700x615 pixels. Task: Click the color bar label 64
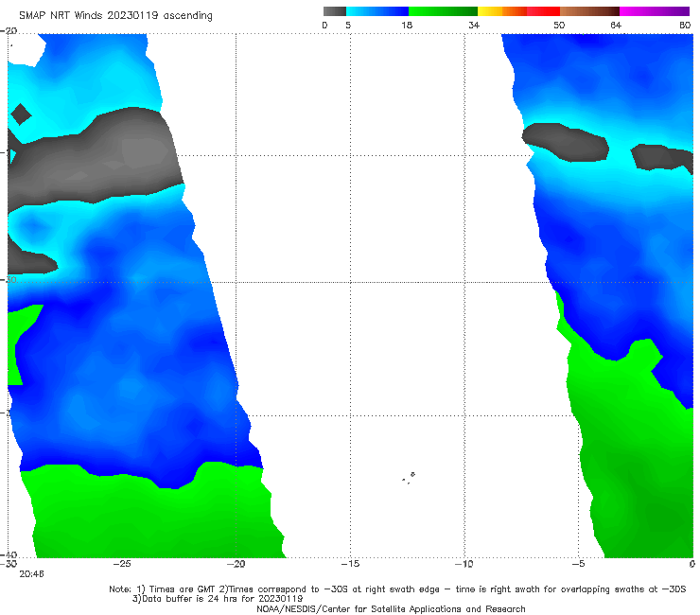pos(616,25)
